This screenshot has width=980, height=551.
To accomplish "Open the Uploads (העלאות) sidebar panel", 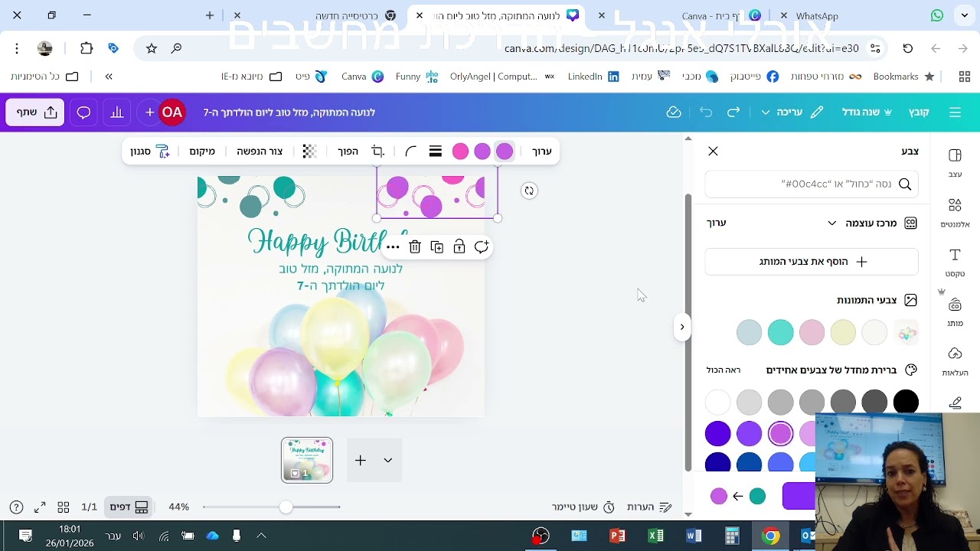I will 955,362.
